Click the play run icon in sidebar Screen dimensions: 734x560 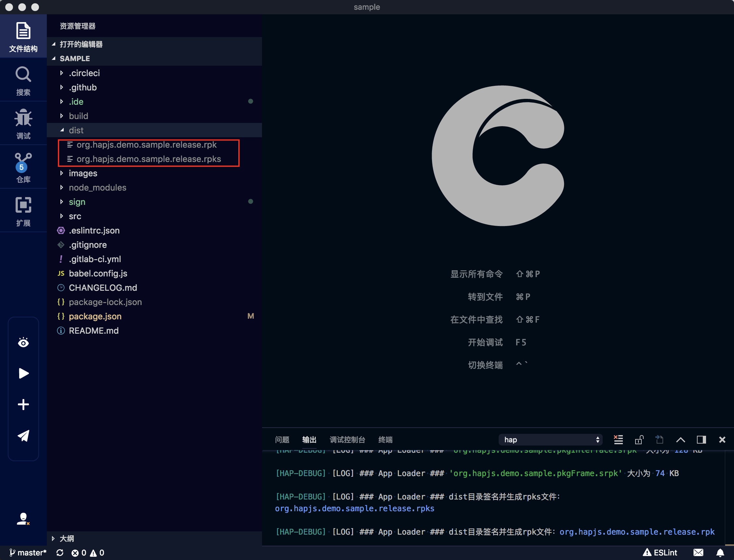click(23, 373)
